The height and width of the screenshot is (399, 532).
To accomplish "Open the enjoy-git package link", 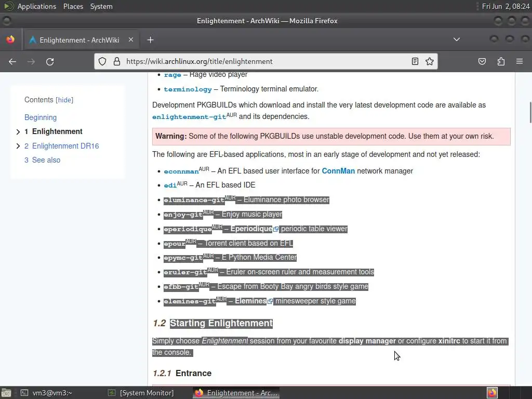I will [183, 215].
